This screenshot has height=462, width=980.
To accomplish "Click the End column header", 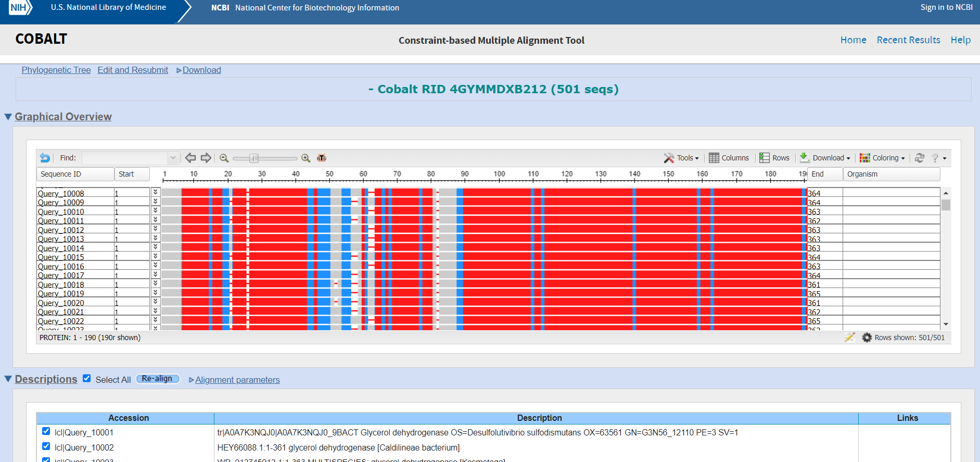I will 825,174.
